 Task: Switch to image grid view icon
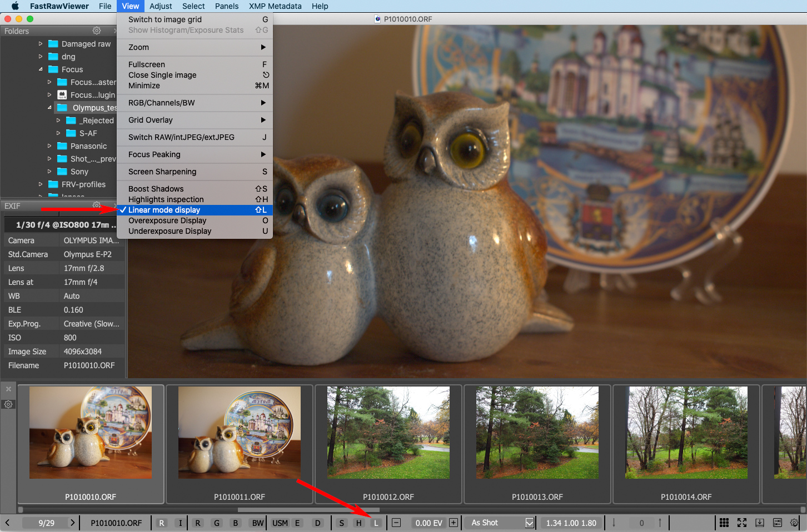pos(724,523)
